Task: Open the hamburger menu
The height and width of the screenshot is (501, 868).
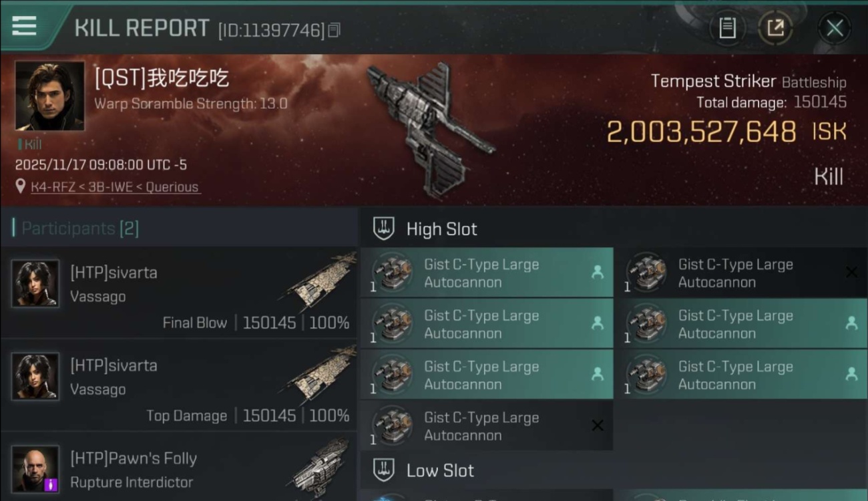Action: pos(24,26)
